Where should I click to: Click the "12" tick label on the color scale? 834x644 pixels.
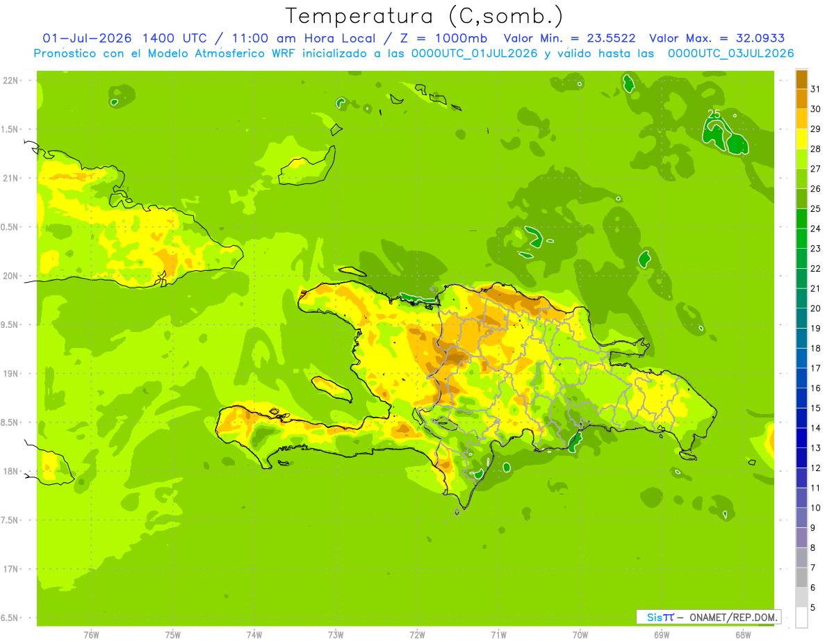tap(815, 468)
